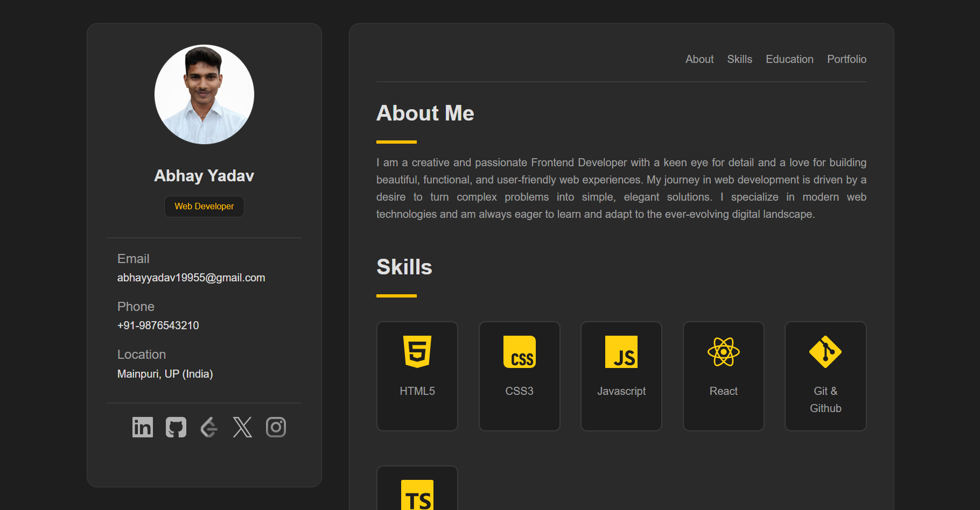Image resolution: width=980 pixels, height=510 pixels.
Task: Click the email abhayyadav19955@gmail.com
Action: pos(191,278)
